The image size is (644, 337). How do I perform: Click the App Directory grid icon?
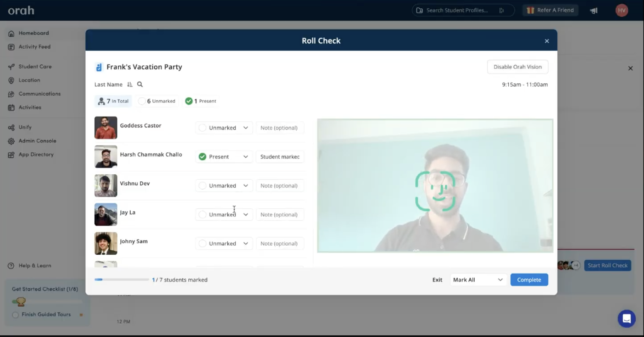(x=11, y=155)
